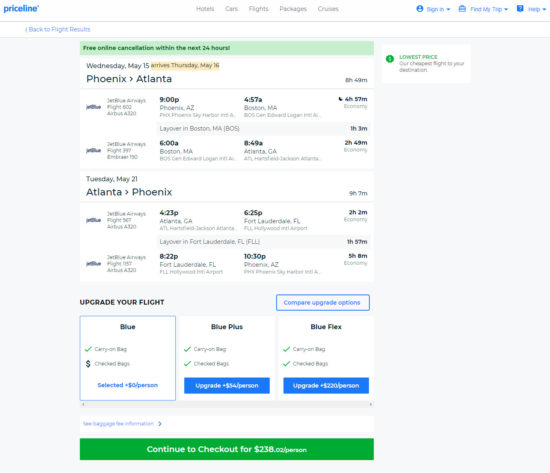Click the Sign in user icon
This screenshot has height=473, width=550.
pyautogui.click(x=420, y=9)
